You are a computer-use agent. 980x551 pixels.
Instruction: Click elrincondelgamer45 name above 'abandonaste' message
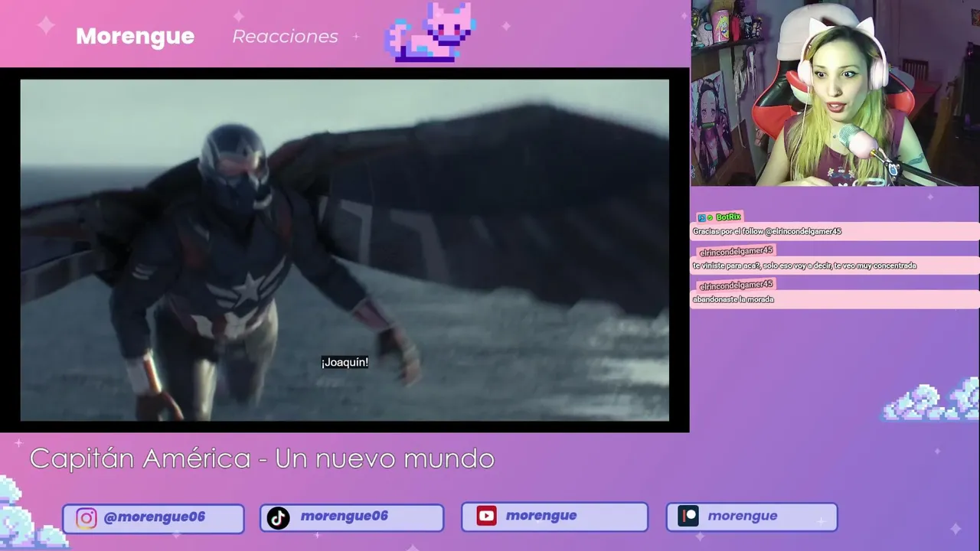tap(737, 285)
